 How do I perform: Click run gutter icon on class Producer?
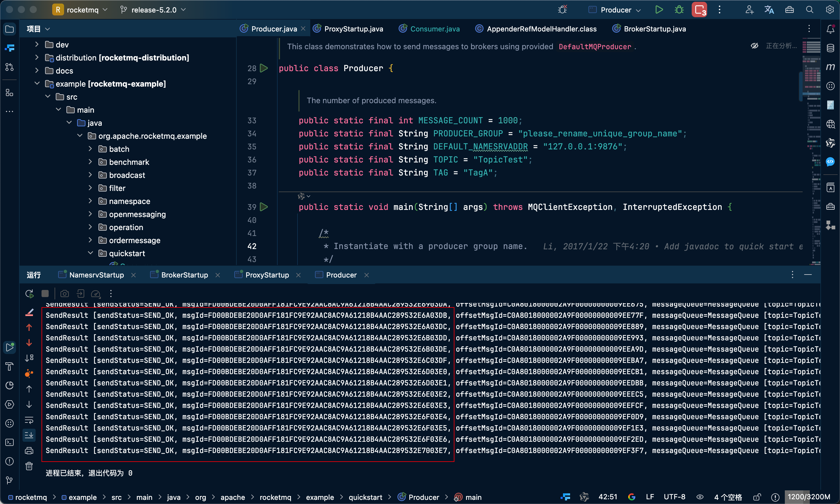pos(264,68)
